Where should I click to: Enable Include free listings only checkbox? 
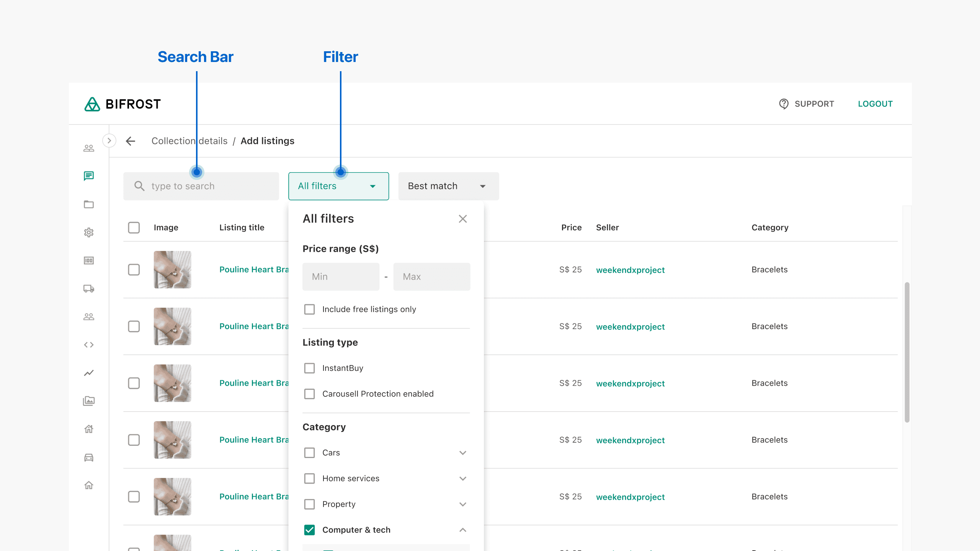point(309,309)
